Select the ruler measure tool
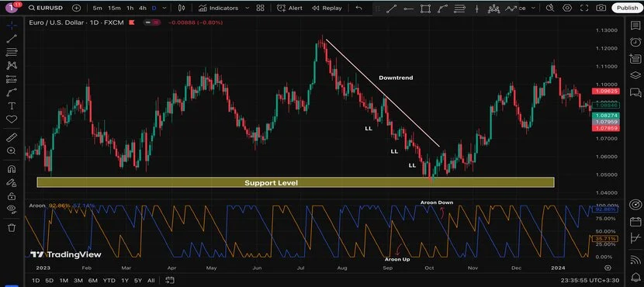The width and height of the screenshot is (644, 287). pos(12,137)
